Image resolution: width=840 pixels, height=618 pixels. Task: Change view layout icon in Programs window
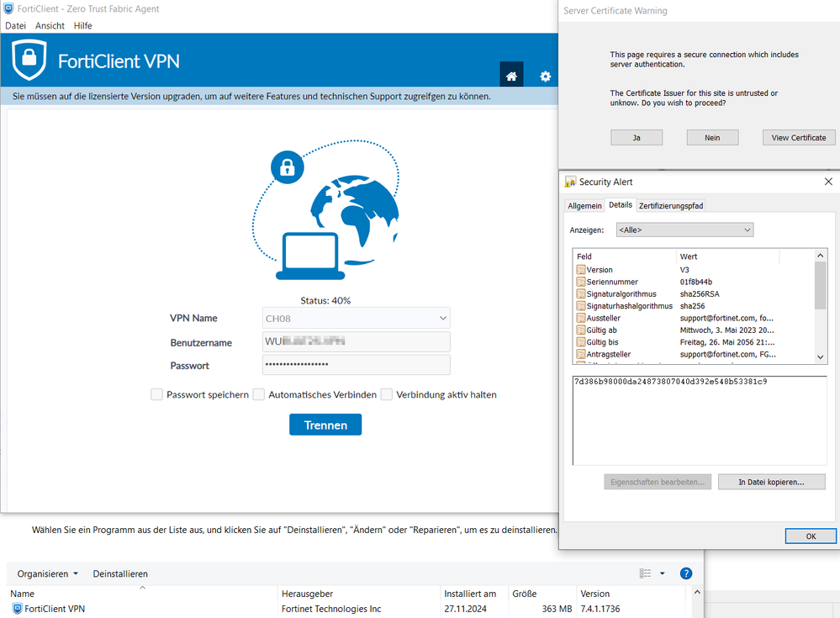(645, 573)
